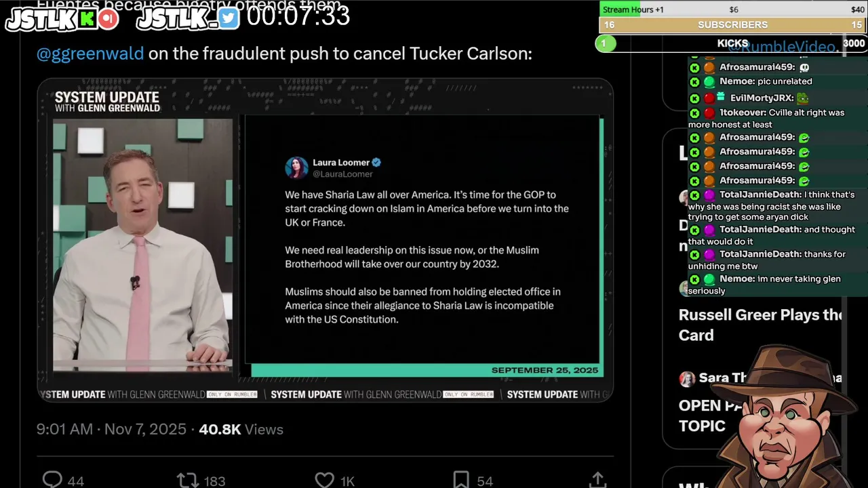Play the System Update video on Glenn Greenwald
Image resolution: width=868 pixels, height=488 pixels.
click(x=325, y=241)
